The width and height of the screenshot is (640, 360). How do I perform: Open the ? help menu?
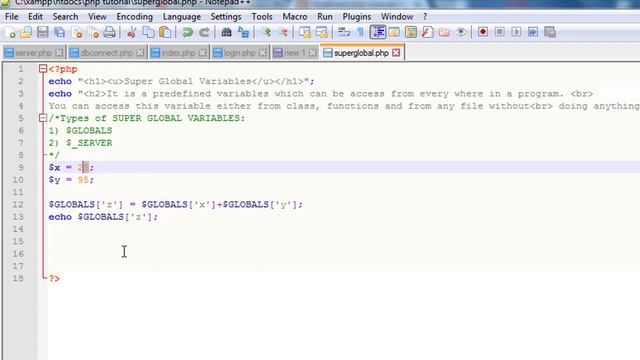[x=425, y=17]
